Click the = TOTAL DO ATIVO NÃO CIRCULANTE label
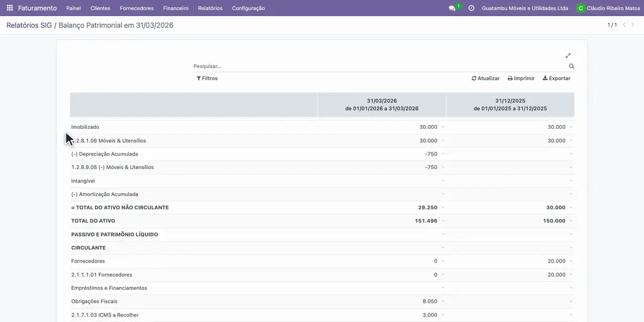Image resolution: width=644 pixels, height=322 pixels. (120, 208)
